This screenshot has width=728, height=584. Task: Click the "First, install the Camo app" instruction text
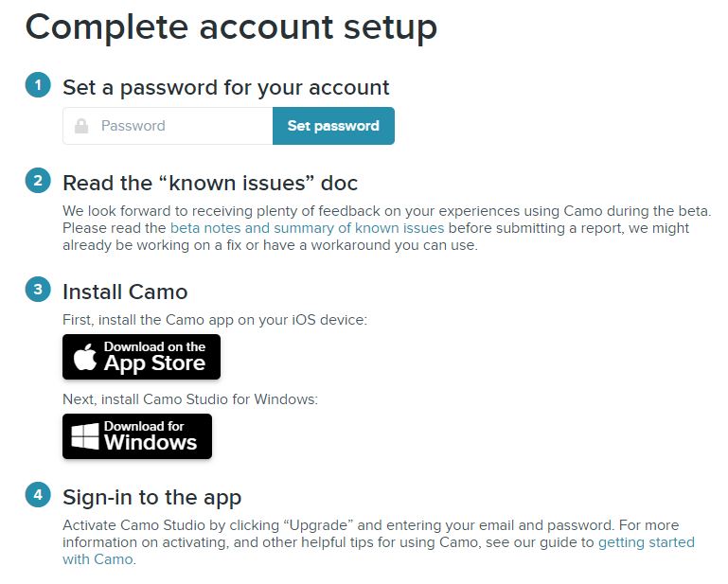pyautogui.click(x=215, y=320)
